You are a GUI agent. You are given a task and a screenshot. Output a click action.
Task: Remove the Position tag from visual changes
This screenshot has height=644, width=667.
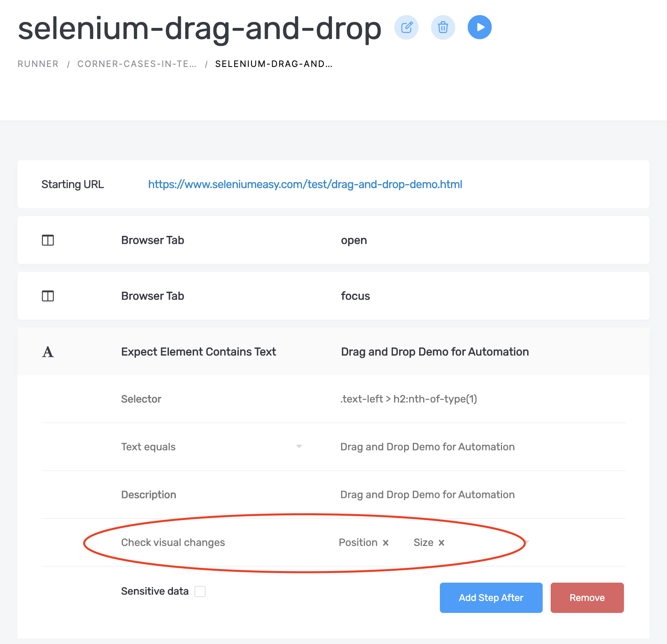point(386,543)
